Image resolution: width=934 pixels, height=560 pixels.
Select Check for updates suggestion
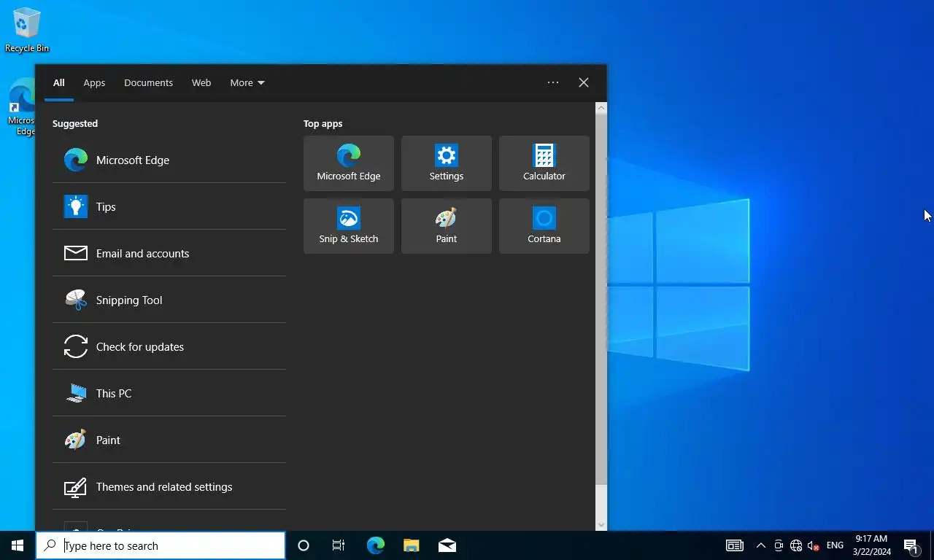pyautogui.click(x=169, y=346)
